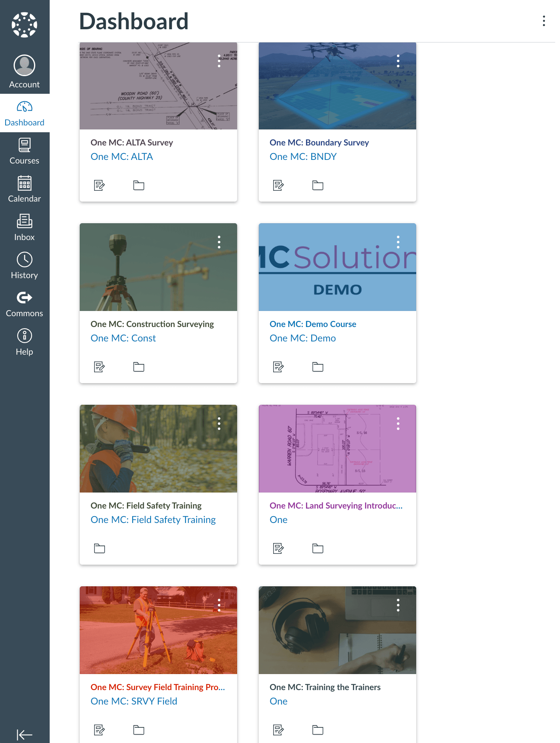This screenshot has width=560, height=743.
Task: Click One MC: SRVY Field course code
Action: click(134, 701)
